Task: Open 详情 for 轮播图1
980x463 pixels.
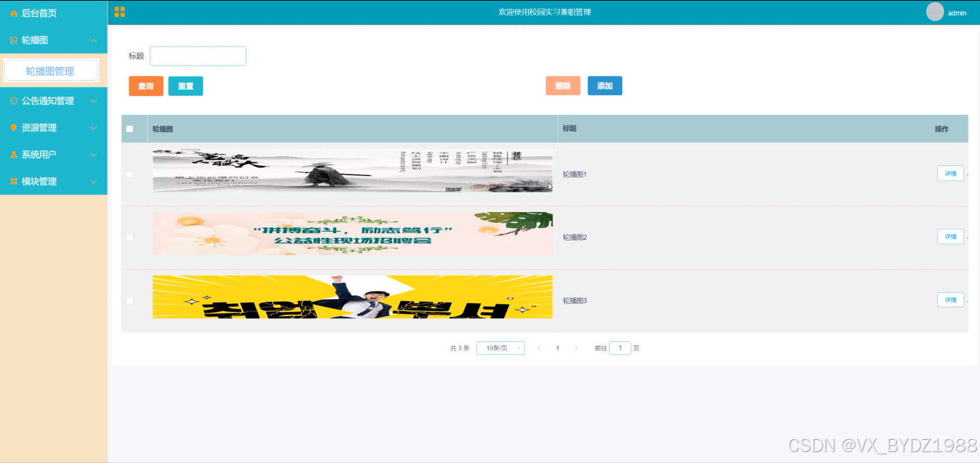Action: 950,173
